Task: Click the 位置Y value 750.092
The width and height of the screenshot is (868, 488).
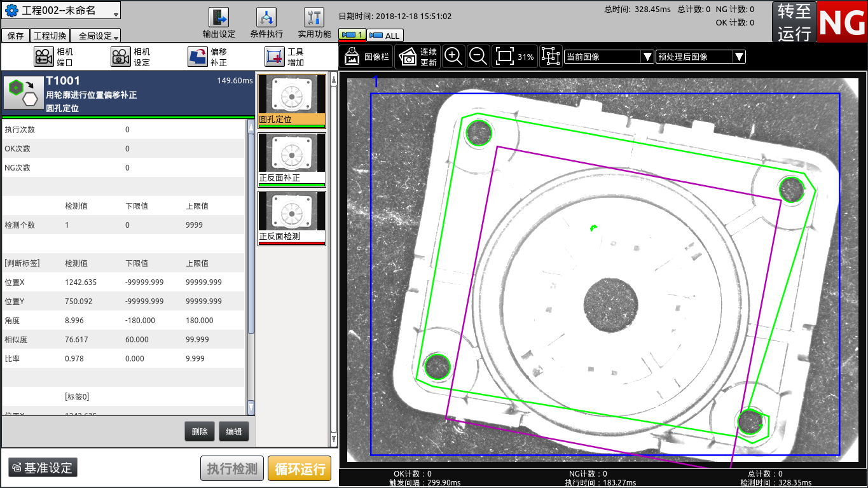Action: pyautogui.click(x=79, y=301)
